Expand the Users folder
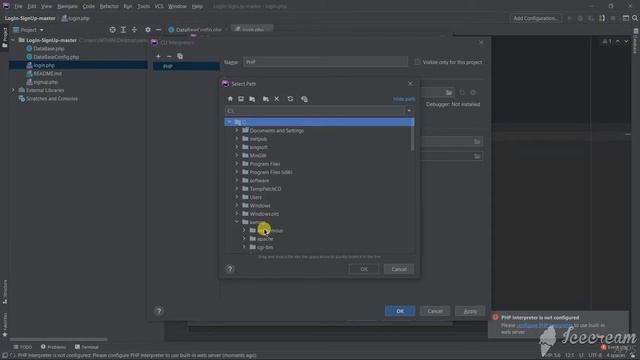 coord(237,197)
